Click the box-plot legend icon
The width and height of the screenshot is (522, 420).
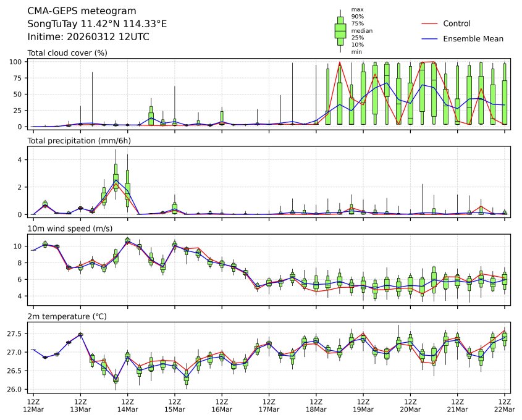click(340, 31)
